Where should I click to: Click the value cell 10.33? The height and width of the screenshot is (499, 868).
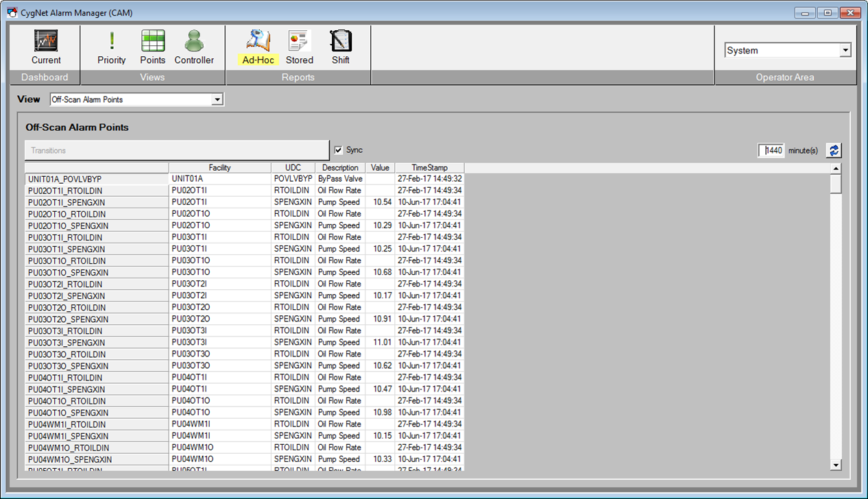pos(381,459)
